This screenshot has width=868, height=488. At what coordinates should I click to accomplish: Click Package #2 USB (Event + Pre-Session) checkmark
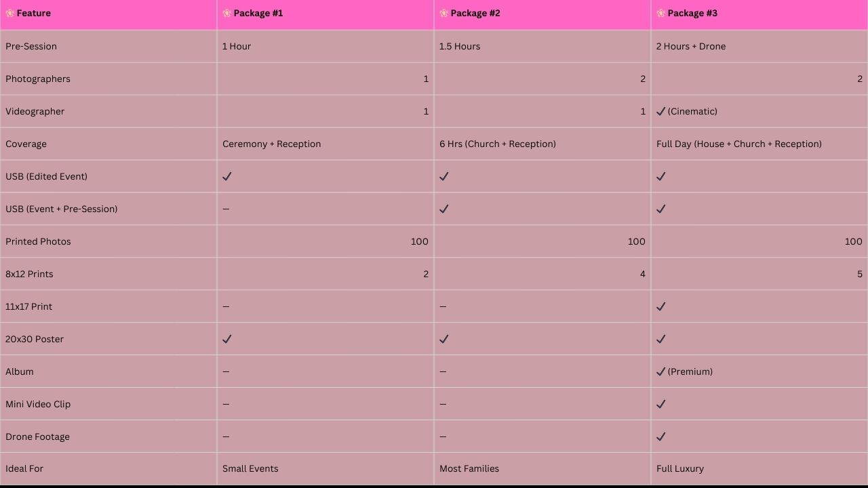tap(444, 209)
